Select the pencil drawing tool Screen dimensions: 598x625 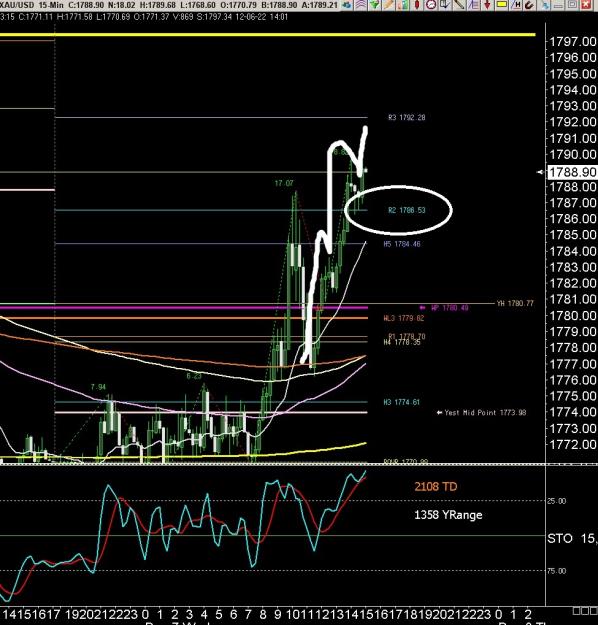click(389, 5)
